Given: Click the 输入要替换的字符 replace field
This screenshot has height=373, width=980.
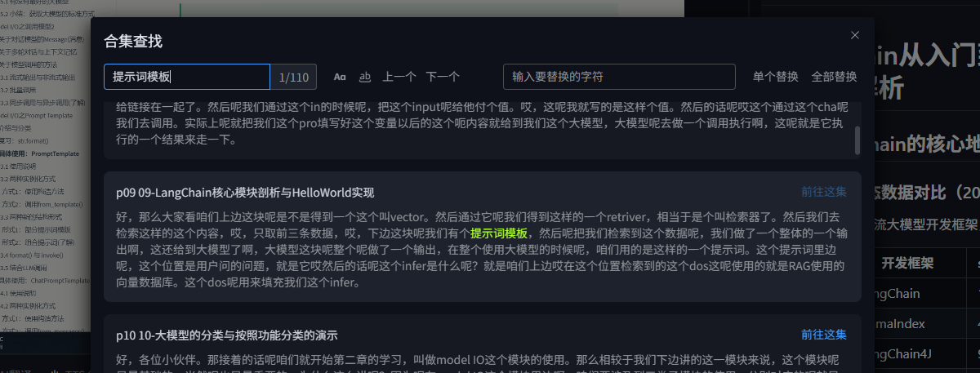Looking at the screenshot, I should click(619, 77).
